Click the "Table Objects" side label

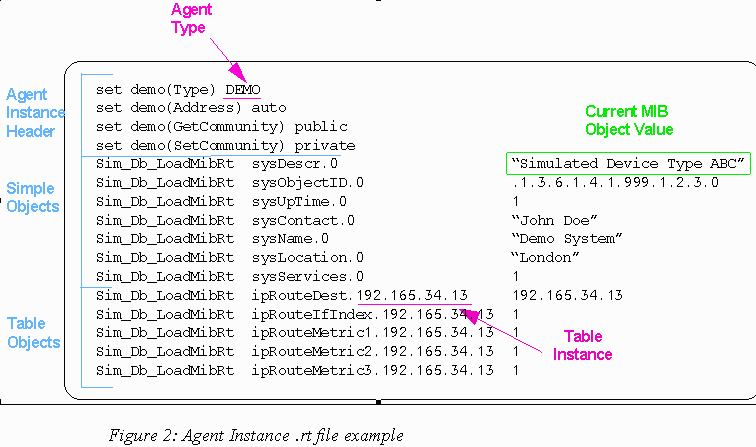pyautogui.click(x=33, y=333)
